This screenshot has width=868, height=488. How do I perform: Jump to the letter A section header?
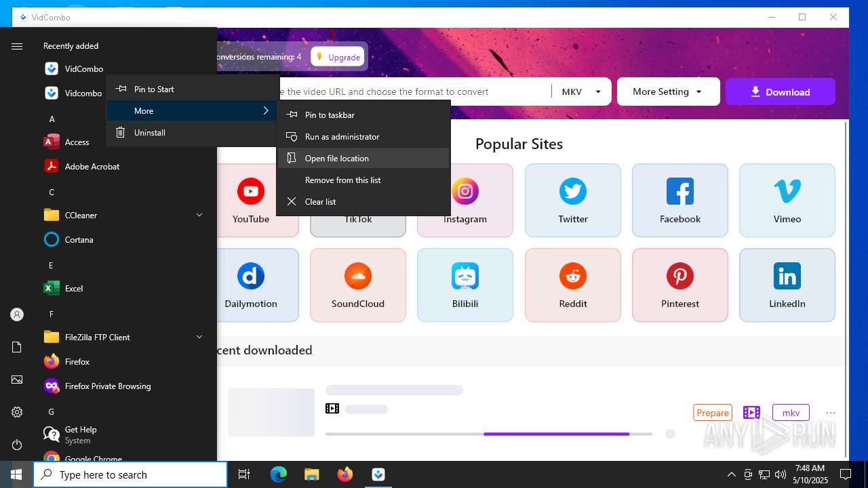point(52,119)
